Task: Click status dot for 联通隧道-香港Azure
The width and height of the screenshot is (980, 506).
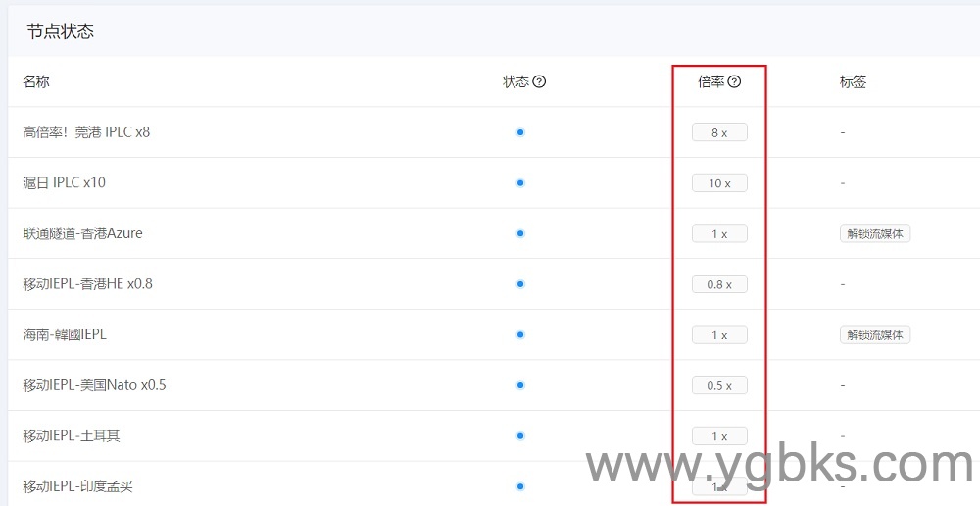Action: (520, 233)
